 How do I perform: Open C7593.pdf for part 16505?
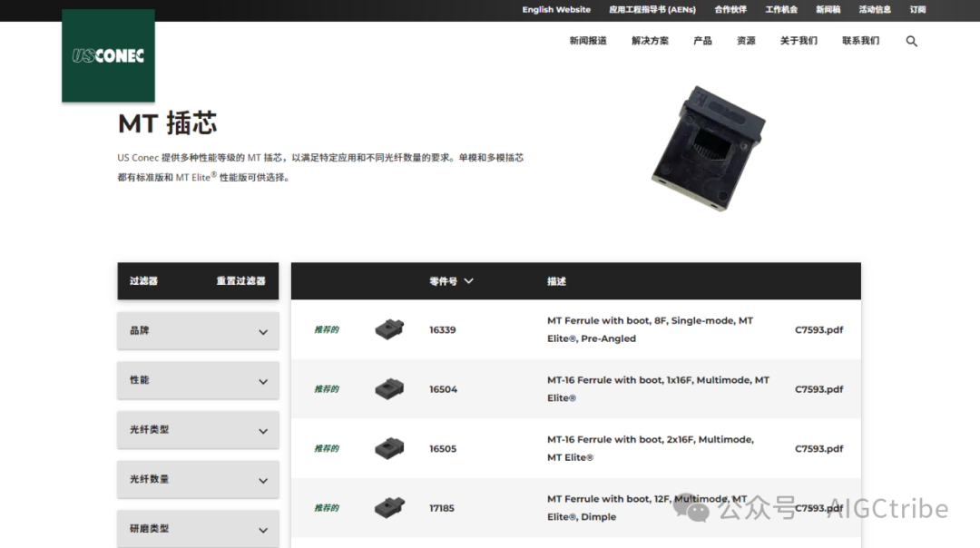818,448
